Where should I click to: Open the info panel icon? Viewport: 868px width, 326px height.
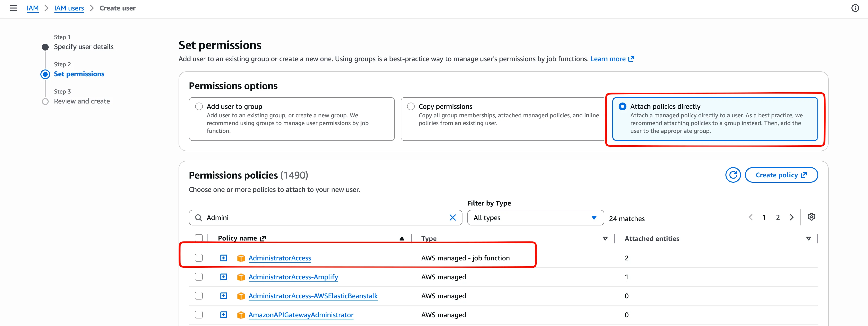(855, 8)
